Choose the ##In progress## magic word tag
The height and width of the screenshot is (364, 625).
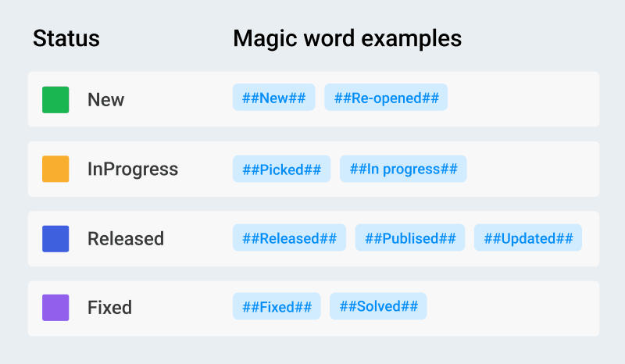coord(403,169)
